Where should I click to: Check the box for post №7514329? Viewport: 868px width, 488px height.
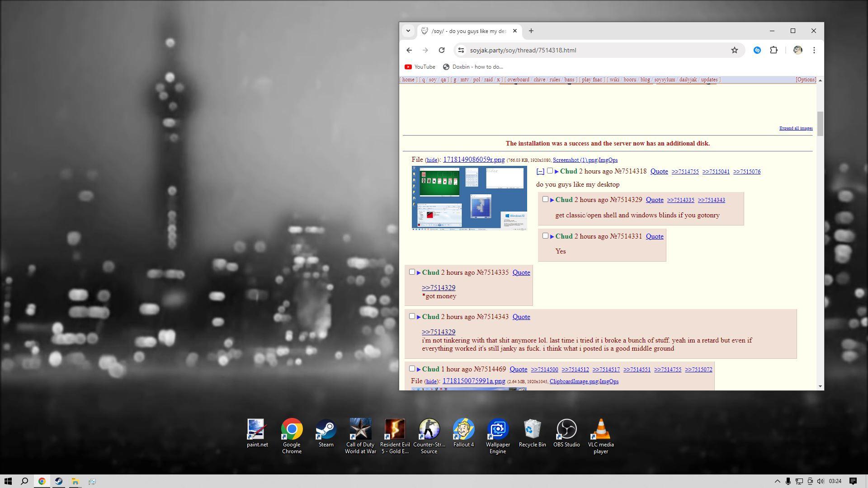pos(545,199)
